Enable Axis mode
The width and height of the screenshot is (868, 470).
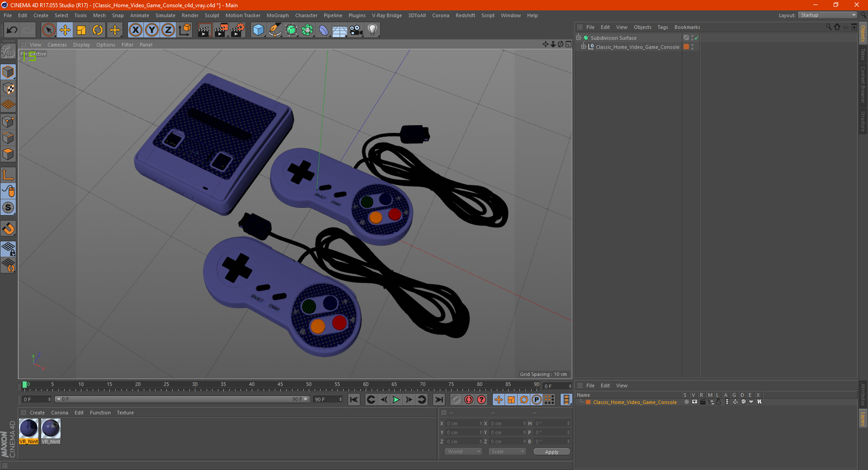click(x=8, y=175)
